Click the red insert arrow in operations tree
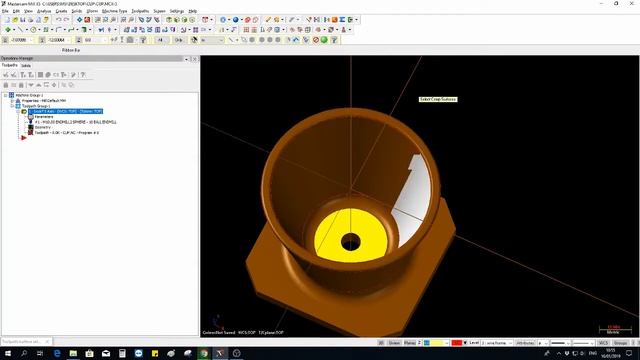 [x=24, y=138]
